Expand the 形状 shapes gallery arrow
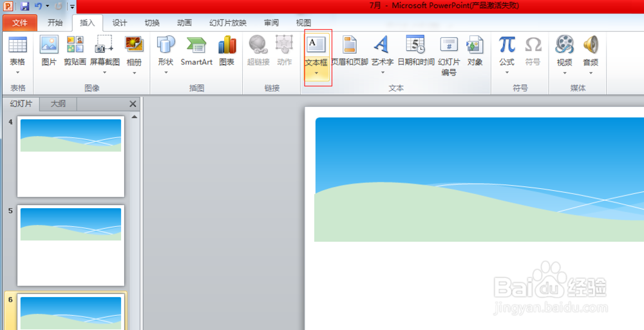The width and height of the screenshot is (644, 330). (166, 72)
